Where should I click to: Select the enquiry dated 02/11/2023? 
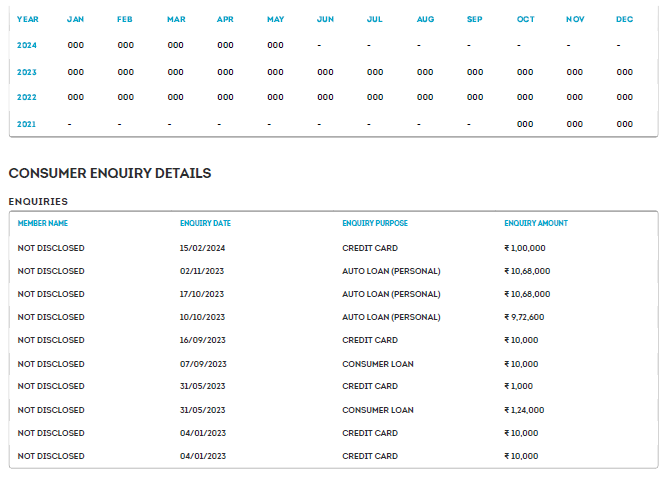203,271
